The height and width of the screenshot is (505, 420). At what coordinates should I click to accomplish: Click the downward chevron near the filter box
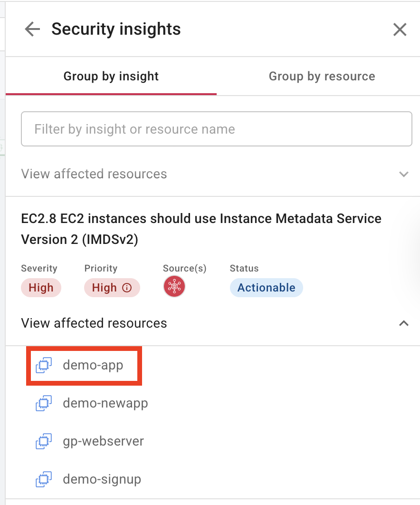pyautogui.click(x=404, y=174)
